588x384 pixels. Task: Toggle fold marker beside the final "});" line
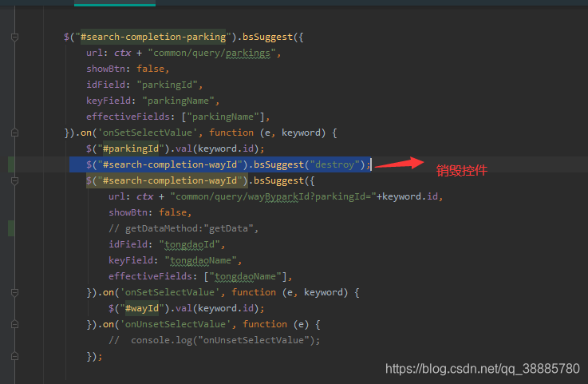pyautogui.click(x=14, y=356)
